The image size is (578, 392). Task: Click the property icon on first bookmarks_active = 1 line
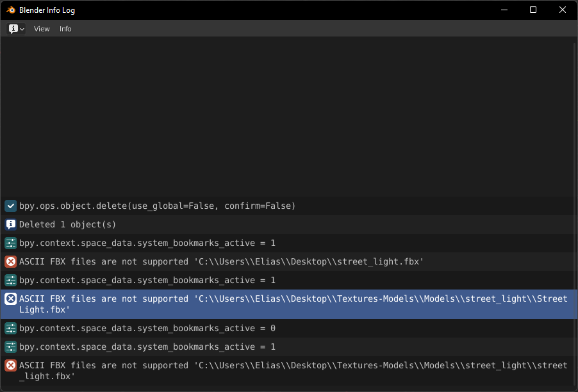11,243
